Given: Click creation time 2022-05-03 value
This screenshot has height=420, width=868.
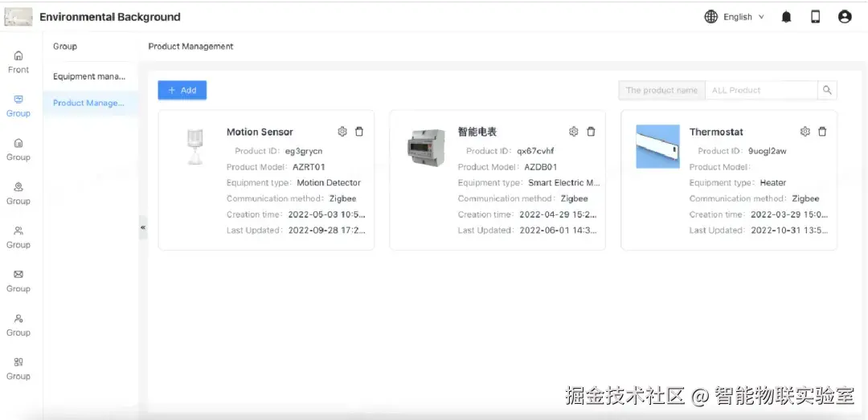Looking at the screenshot, I should click(326, 214).
